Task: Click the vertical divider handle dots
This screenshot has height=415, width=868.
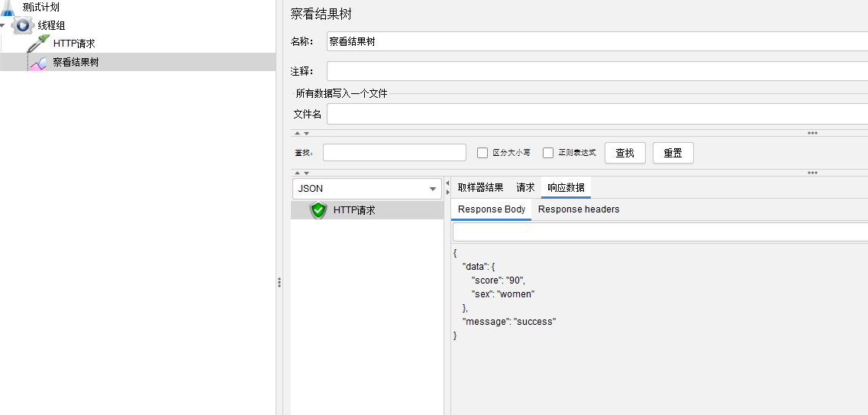Action: pos(279,283)
